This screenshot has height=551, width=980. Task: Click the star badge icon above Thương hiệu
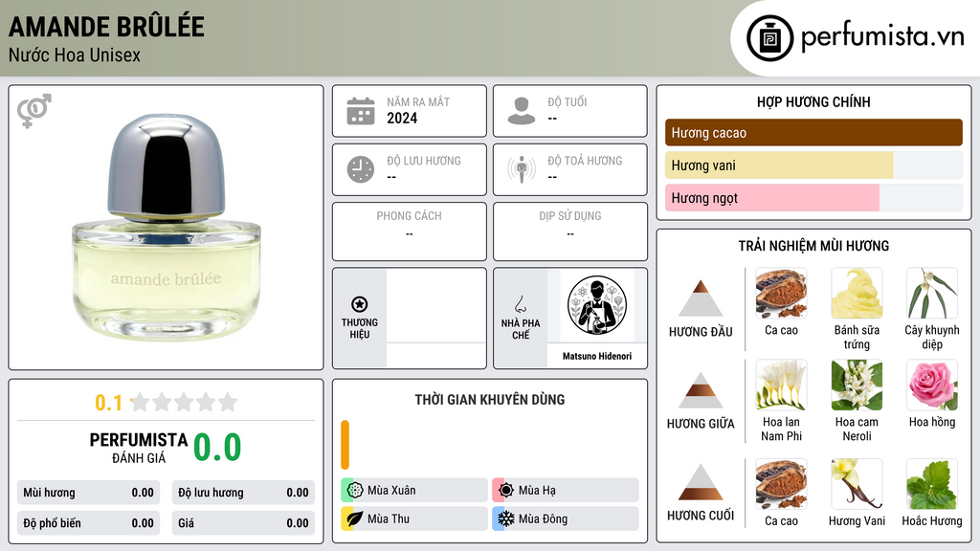point(360,304)
